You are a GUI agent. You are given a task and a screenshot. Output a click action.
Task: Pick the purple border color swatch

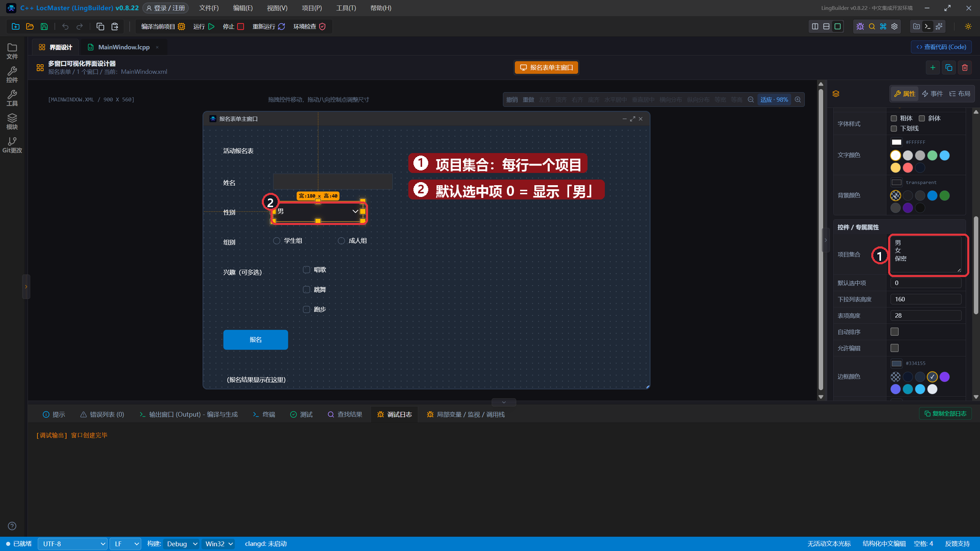click(x=945, y=377)
